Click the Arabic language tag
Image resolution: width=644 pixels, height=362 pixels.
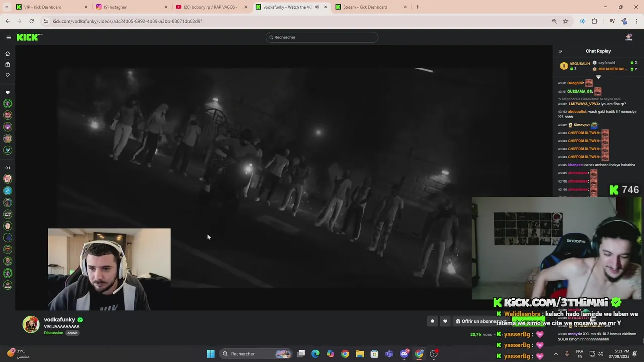point(72,333)
